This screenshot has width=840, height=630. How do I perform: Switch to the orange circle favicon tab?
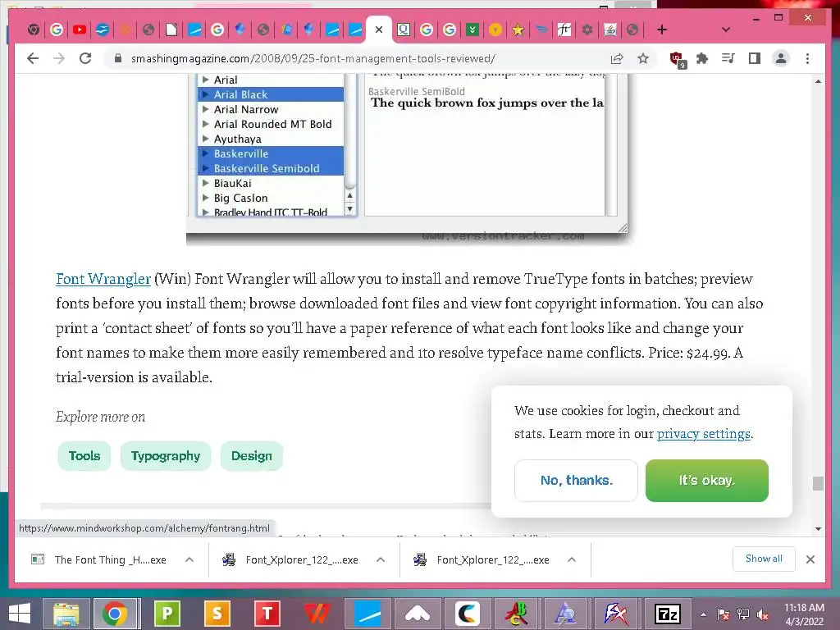coord(495,30)
